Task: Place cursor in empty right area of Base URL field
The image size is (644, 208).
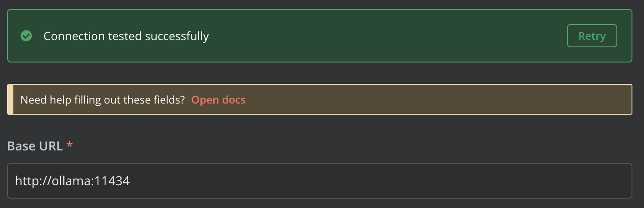Action: click(x=379, y=181)
